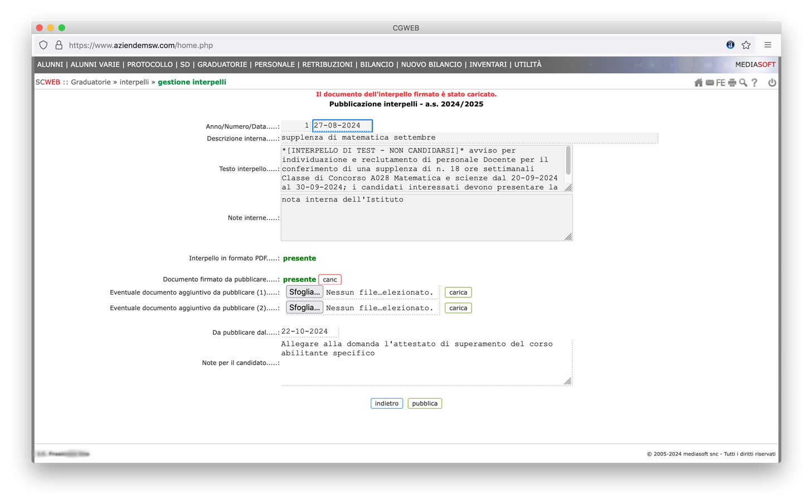Screen dimensions: 812x504
Task: Click the interpello number field '1'
Action: (296, 126)
